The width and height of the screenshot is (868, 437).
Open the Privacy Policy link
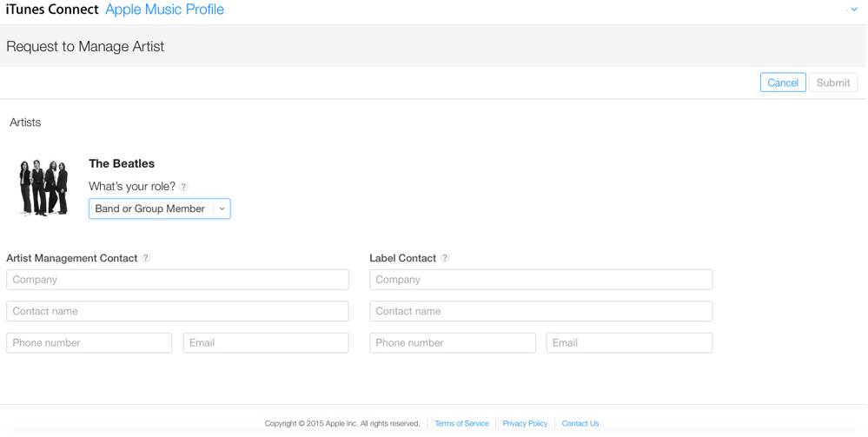(x=525, y=423)
